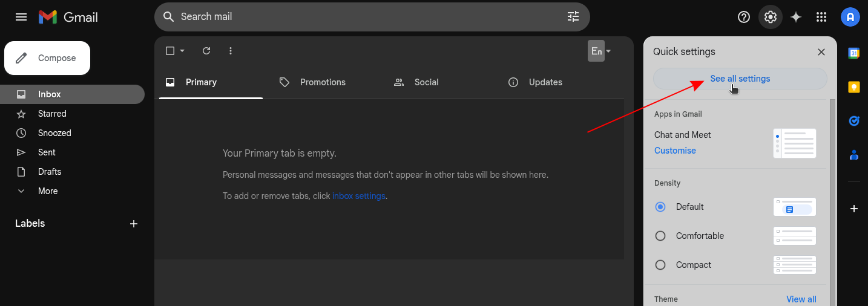Click the Chat and Meet preview thumbnail

795,143
